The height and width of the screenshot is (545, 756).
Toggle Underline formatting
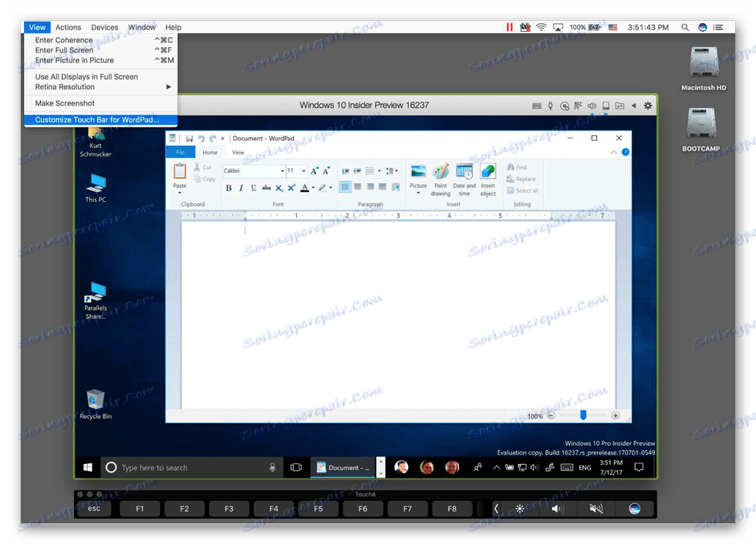254,188
